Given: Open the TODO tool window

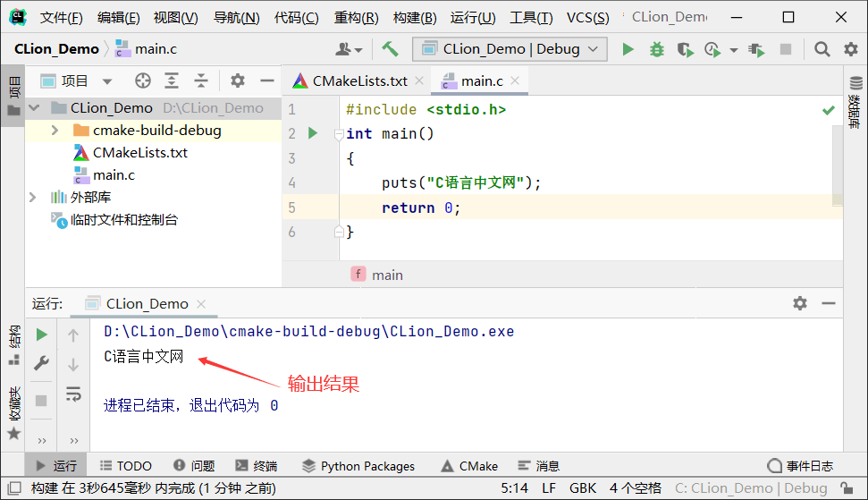Looking at the screenshot, I should [126, 466].
